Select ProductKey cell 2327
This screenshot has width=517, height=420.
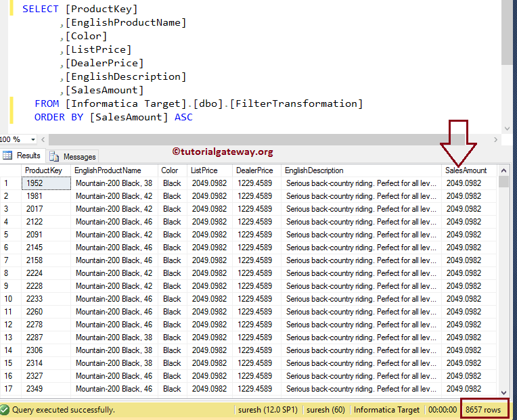click(46, 376)
